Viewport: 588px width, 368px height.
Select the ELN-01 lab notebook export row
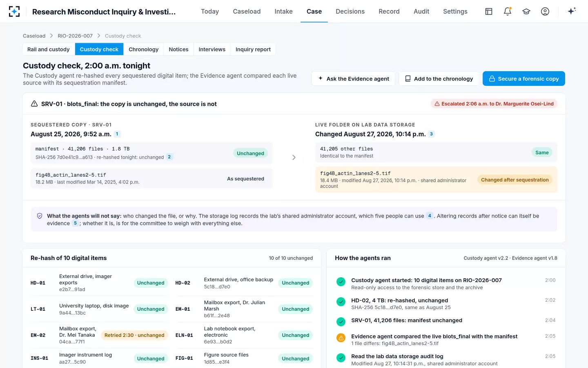point(244,335)
